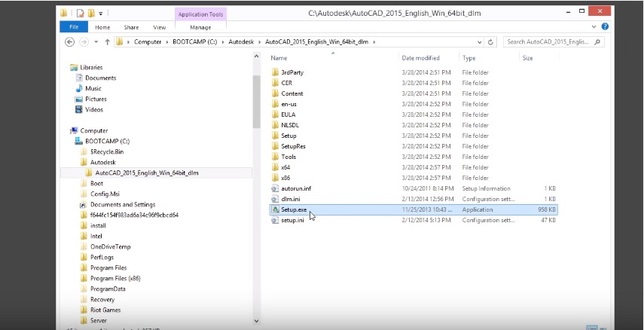Select Documents and Settings in tree

click(x=118, y=205)
